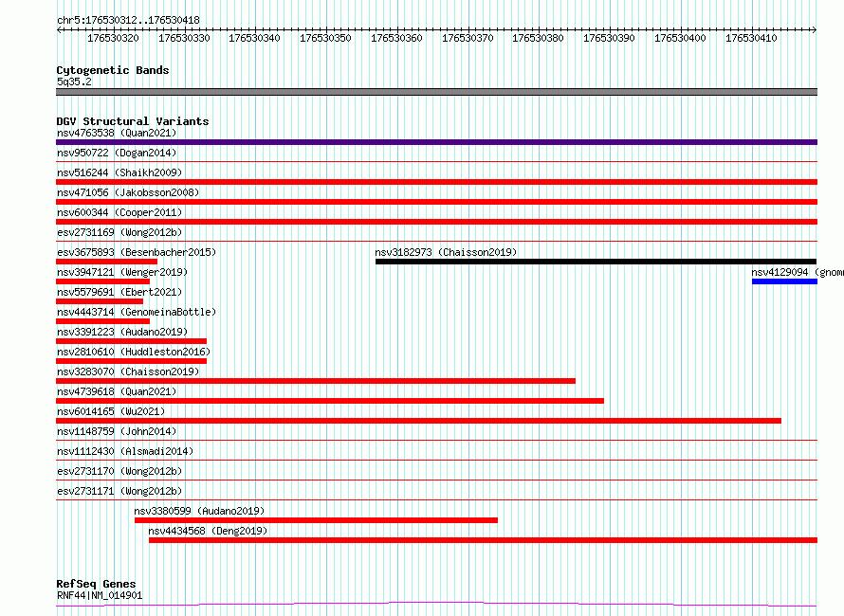Viewport: 844px width, 616px height.
Task: Click the 5q35.2 band label
Action: pos(74,82)
